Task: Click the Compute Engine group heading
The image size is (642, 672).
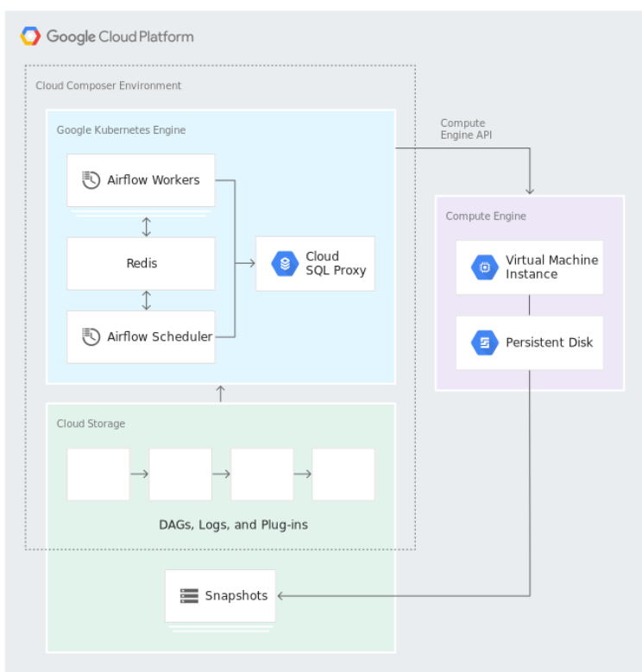Action: pyautogui.click(x=486, y=216)
